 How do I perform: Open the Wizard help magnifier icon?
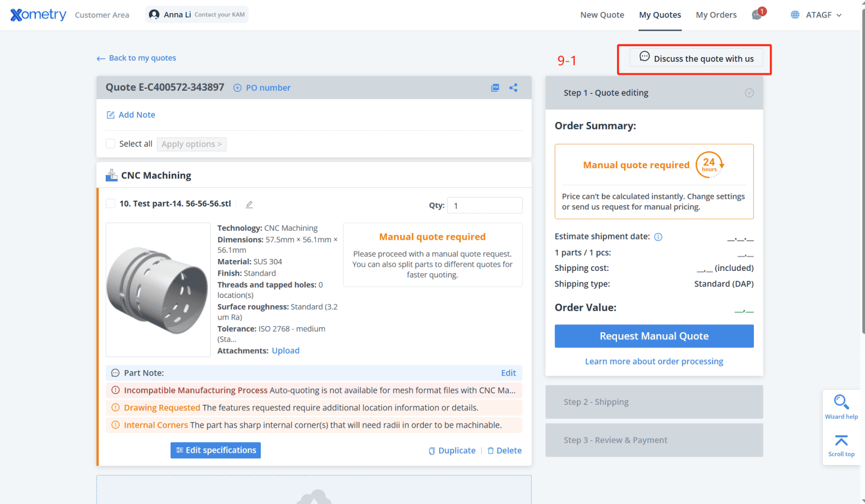841,402
